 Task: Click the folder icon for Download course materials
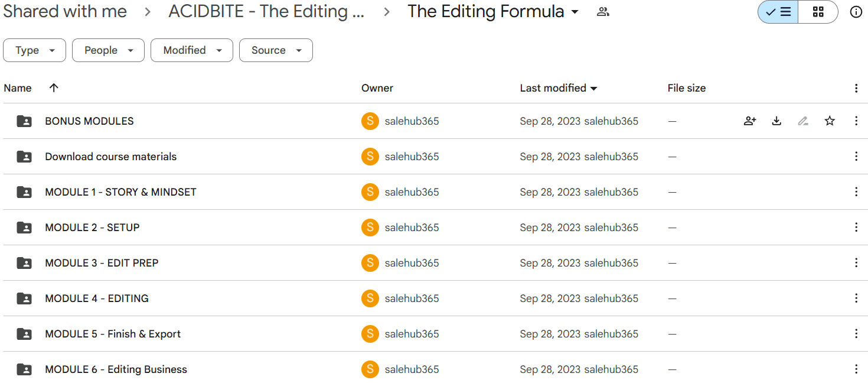point(24,157)
